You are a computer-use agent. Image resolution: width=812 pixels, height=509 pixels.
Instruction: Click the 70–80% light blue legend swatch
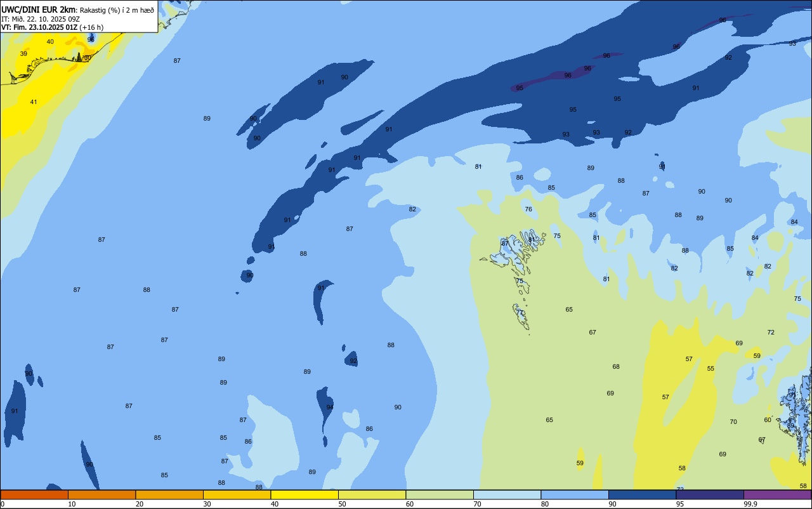click(507, 494)
